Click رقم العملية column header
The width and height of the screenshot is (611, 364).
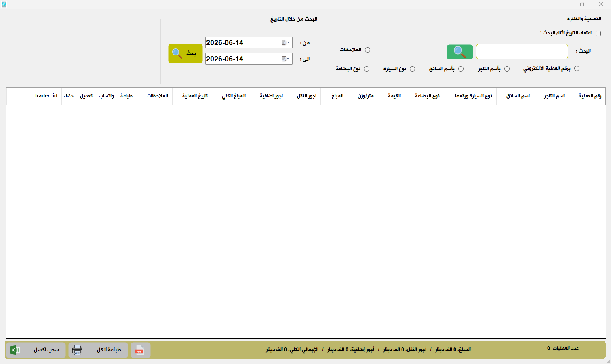coord(587,96)
